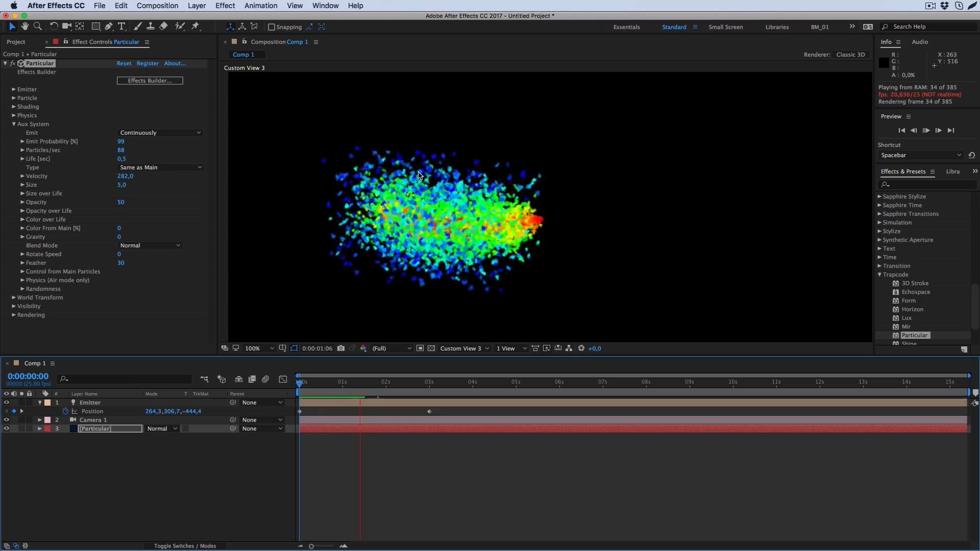Viewport: 980px width, 551px height.
Task: Select the Hand tool
Action: click(24, 26)
